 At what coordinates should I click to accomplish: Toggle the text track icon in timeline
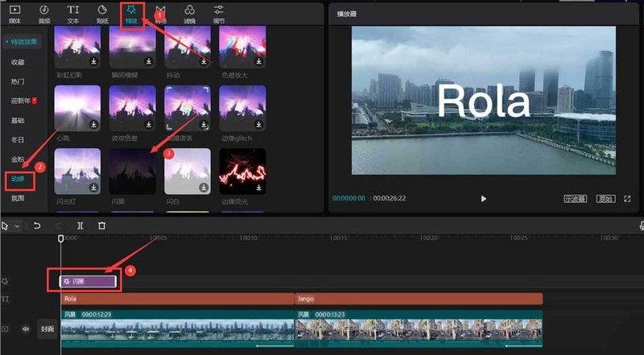(x=6, y=299)
